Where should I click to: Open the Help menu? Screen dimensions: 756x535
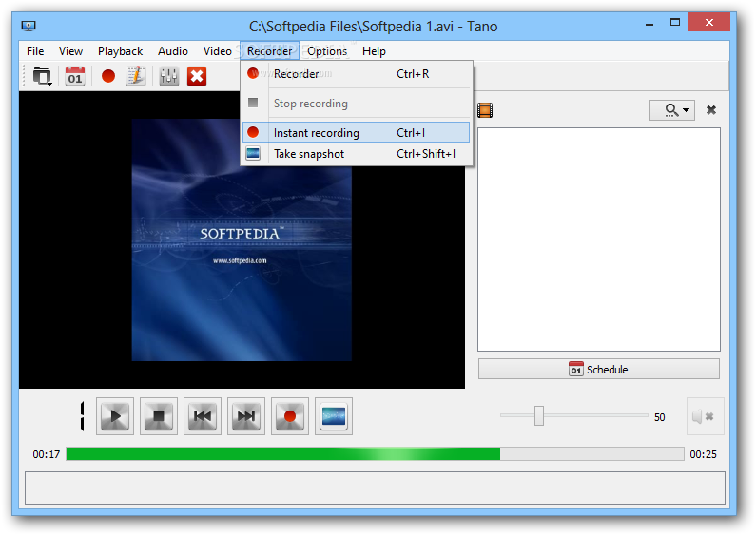[x=374, y=51]
